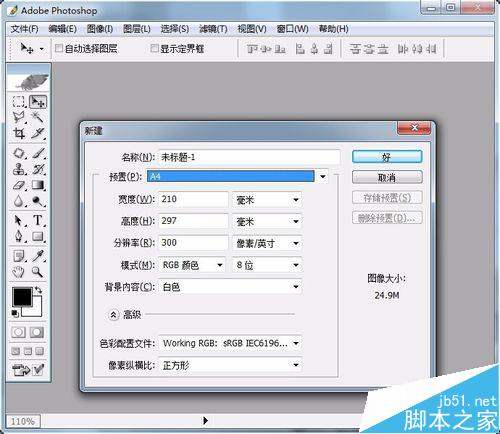Open the Window menu
Image resolution: width=500 pixels, height=434 pixels.
coord(292,29)
